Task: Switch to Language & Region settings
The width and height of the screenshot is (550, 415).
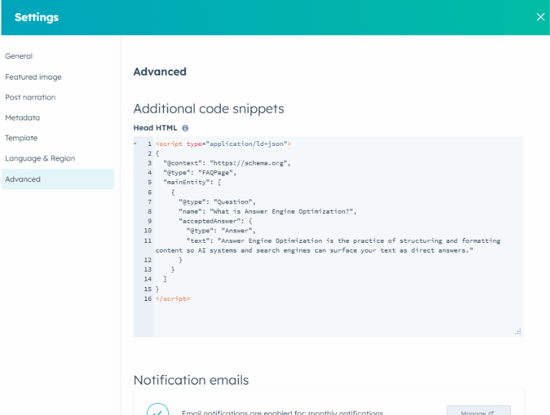Action: (x=40, y=158)
